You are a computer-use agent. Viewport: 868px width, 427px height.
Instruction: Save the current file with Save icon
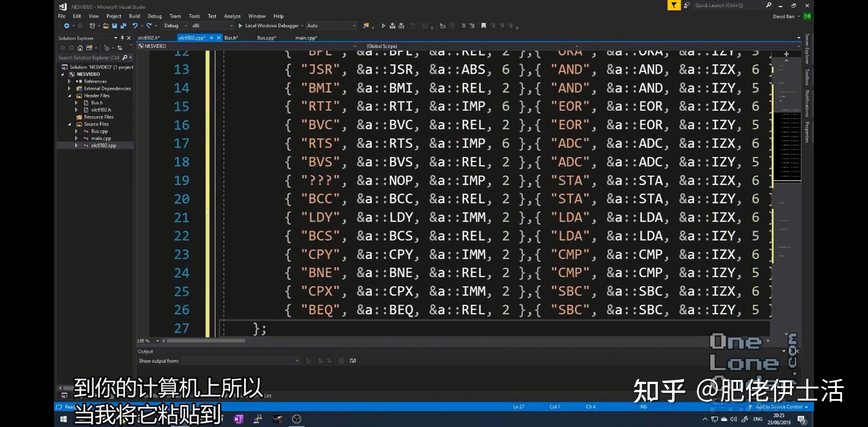115,26
